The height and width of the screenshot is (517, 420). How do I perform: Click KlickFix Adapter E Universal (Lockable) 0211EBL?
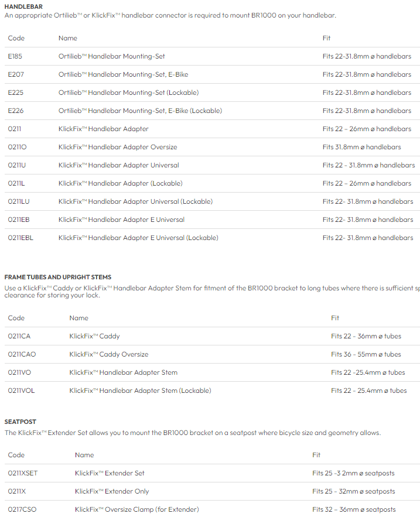click(x=138, y=238)
